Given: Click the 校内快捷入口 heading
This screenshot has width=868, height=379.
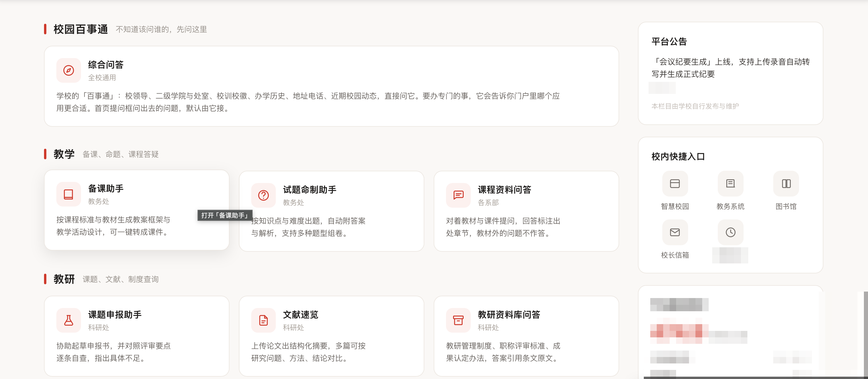Looking at the screenshot, I should click(678, 157).
